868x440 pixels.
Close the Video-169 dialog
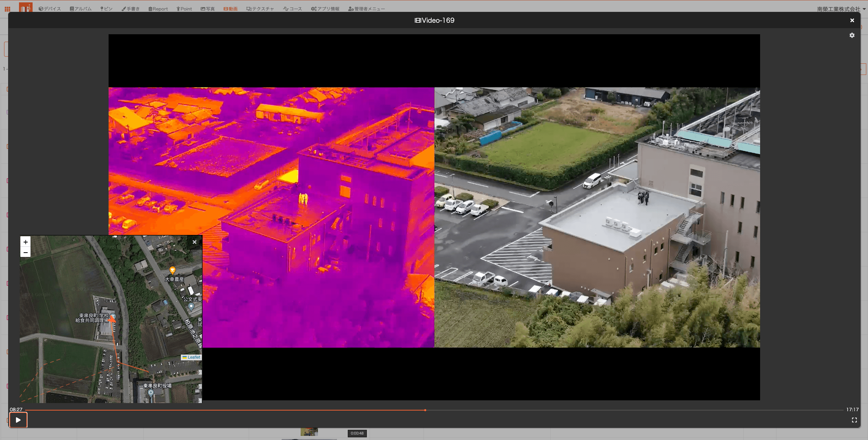tap(852, 20)
